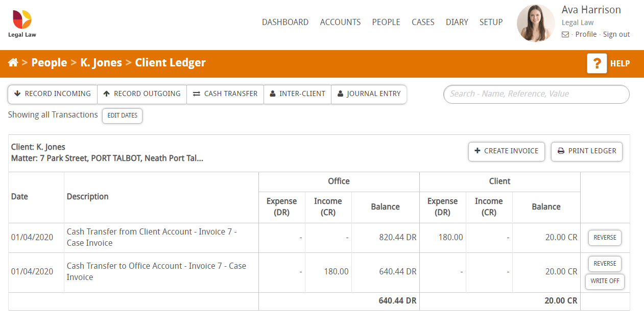Open the Accounts menu
This screenshot has width=644, height=326.
pyautogui.click(x=340, y=22)
